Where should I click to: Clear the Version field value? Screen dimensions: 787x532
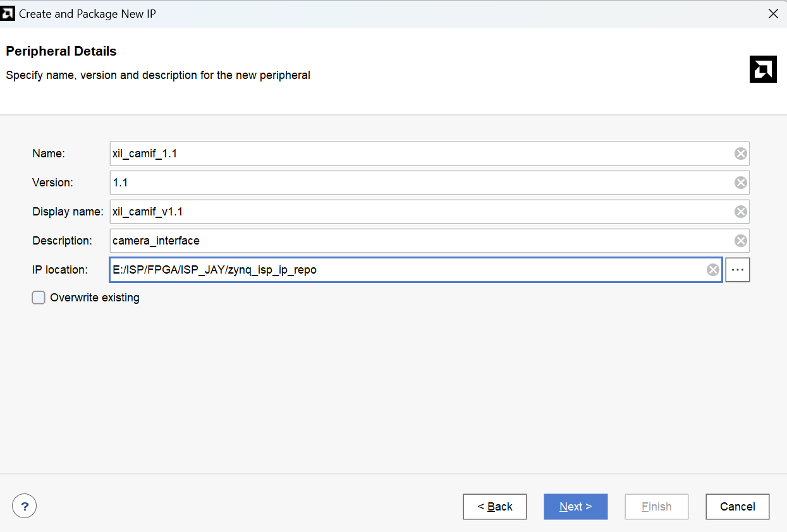(x=740, y=183)
